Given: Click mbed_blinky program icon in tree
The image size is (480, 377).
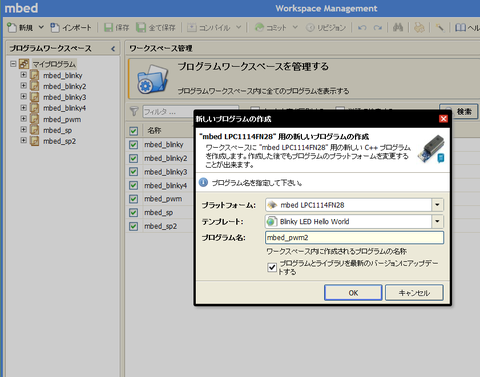Looking at the screenshot, I should click(35, 75).
